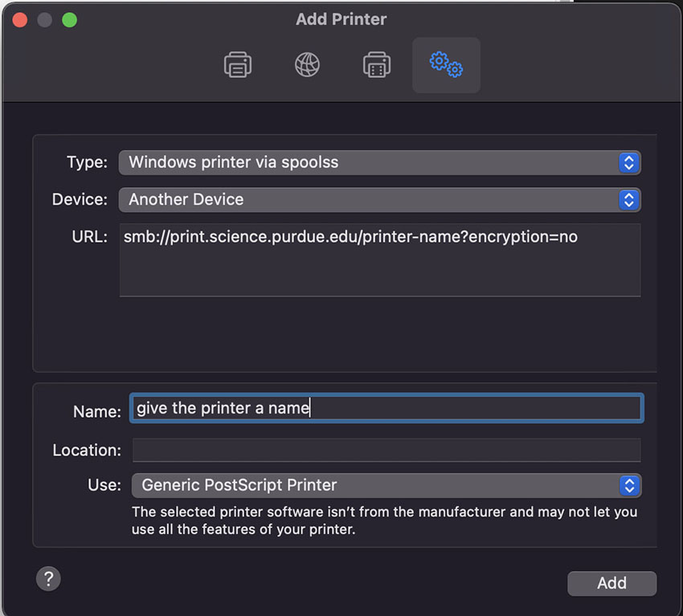Expand the Type dropdown showing Windows printer via spoolss
683x616 pixels.
tap(379, 162)
